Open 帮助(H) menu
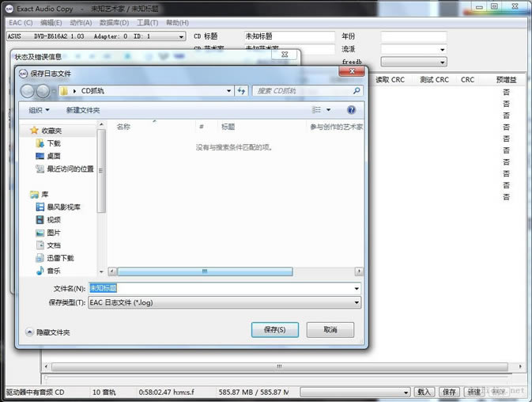This screenshot has width=532, height=402. click(x=177, y=23)
